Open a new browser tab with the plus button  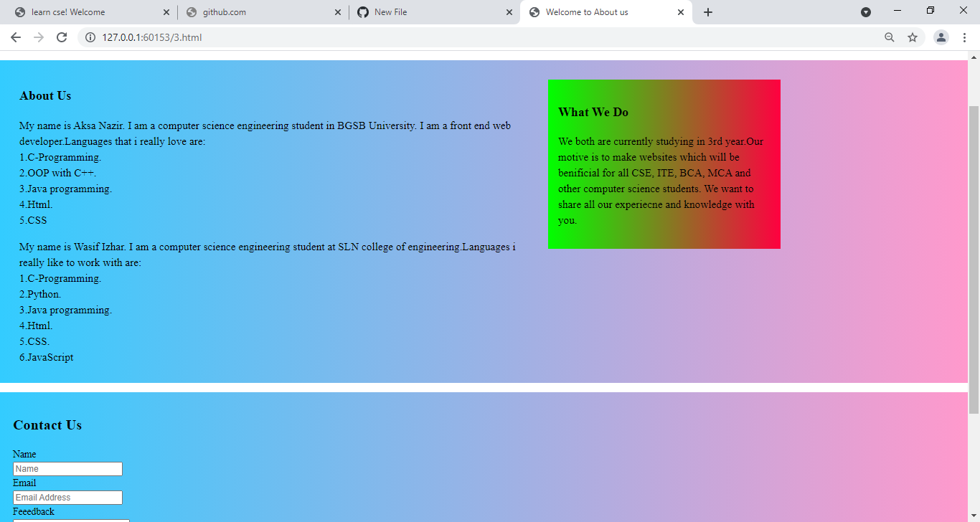tap(707, 11)
